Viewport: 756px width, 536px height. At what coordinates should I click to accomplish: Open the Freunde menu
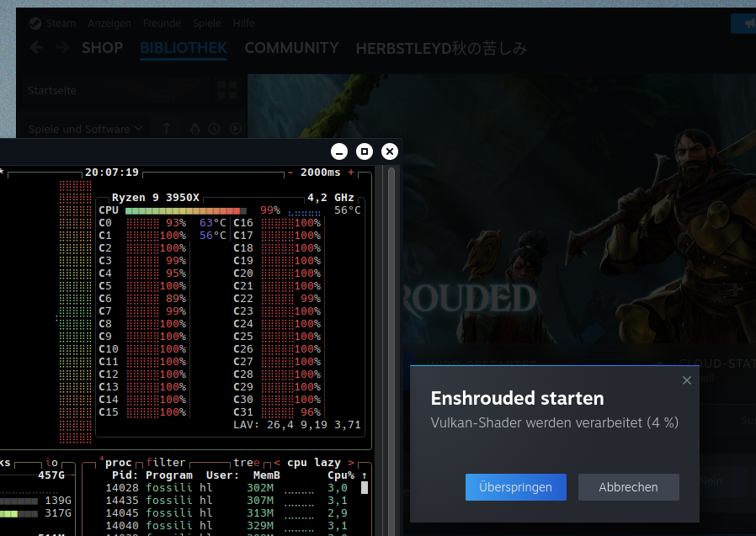(162, 24)
